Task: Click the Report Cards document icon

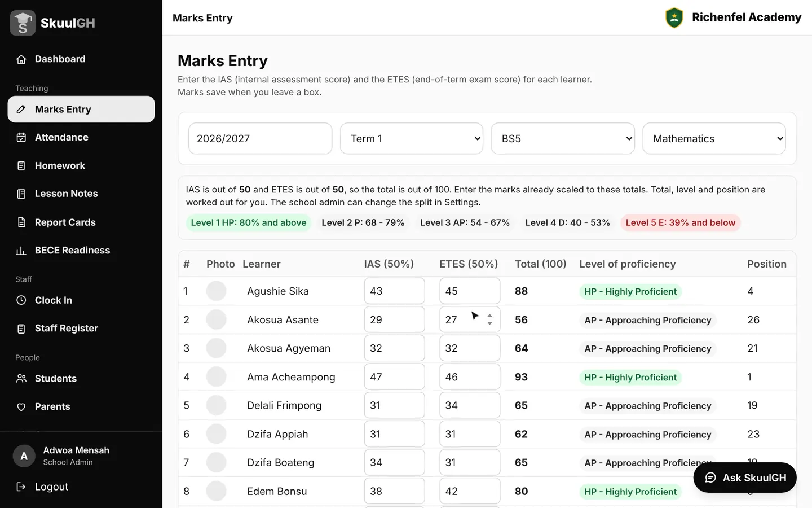Action: (21, 222)
